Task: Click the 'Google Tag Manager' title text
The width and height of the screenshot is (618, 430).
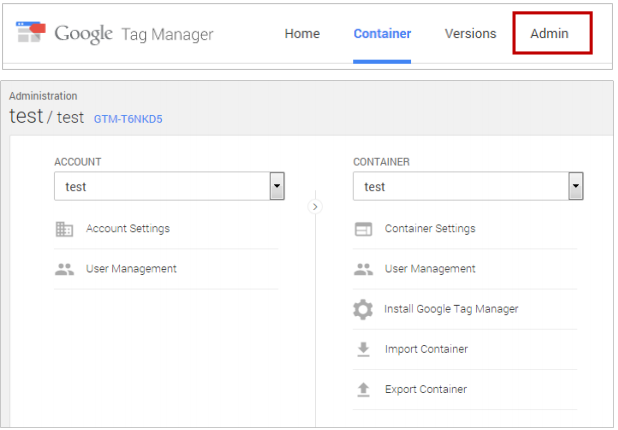Action: click(x=134, y=34)
